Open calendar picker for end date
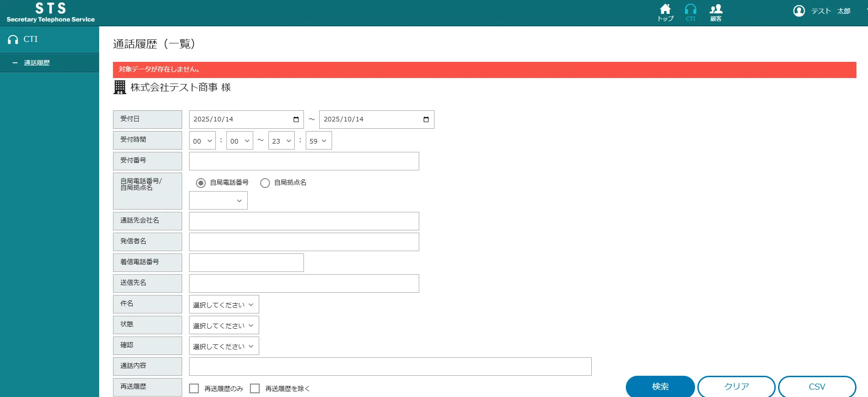 click(x=426, y=120)
